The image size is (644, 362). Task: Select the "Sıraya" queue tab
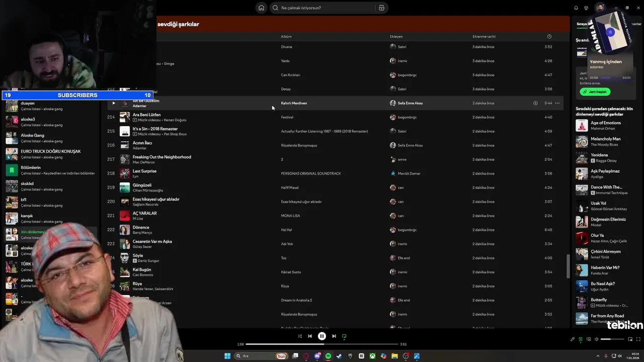pyautogui.click(x=582, y=24)
